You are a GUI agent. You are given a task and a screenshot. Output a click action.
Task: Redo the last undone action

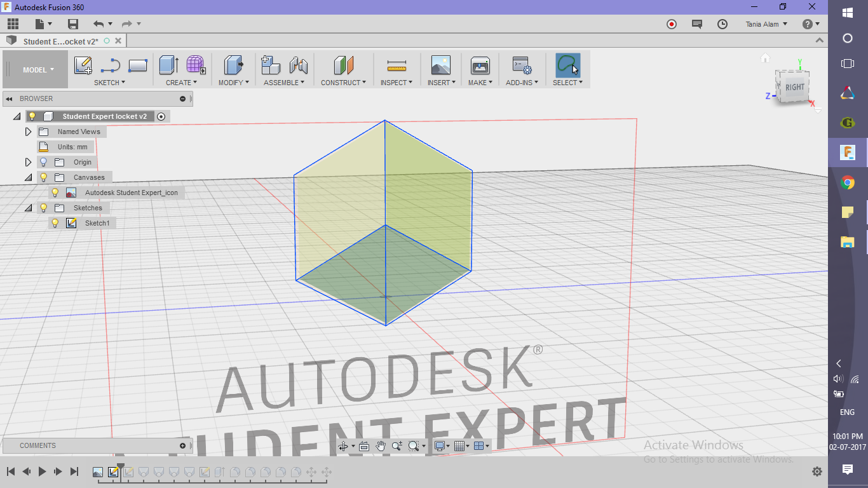pyautogui.click(x=127, y=24)
